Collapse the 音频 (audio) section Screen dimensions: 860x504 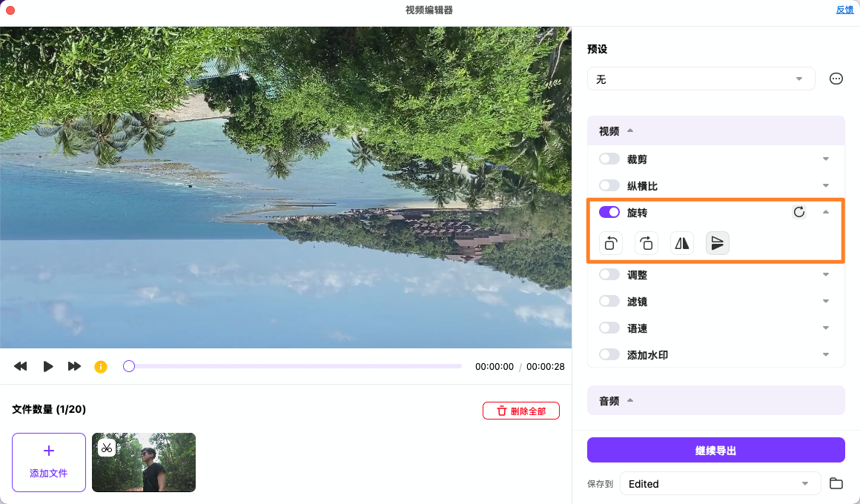[x=630, y=400]
